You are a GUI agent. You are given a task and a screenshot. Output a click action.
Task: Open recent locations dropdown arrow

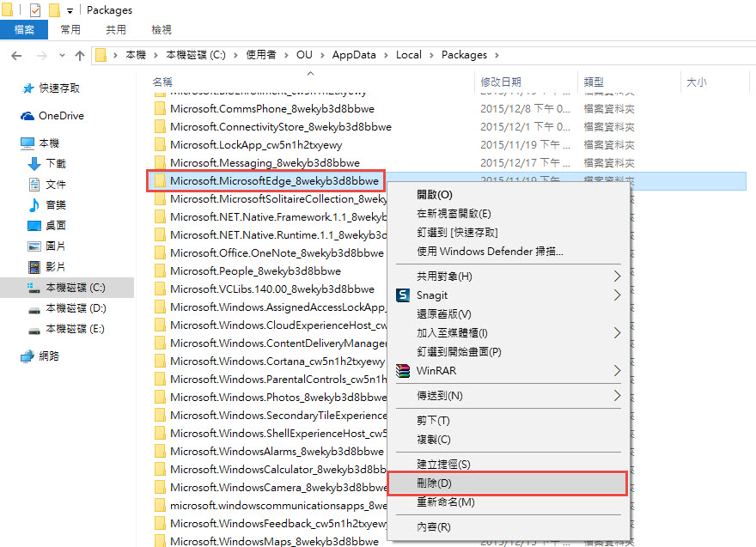coord(62,56)
